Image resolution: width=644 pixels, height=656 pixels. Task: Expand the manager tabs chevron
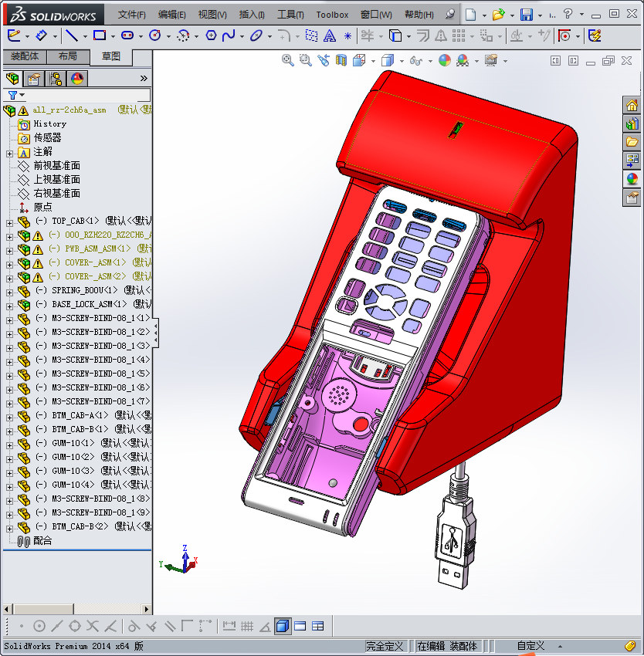[x=144, y=78]
